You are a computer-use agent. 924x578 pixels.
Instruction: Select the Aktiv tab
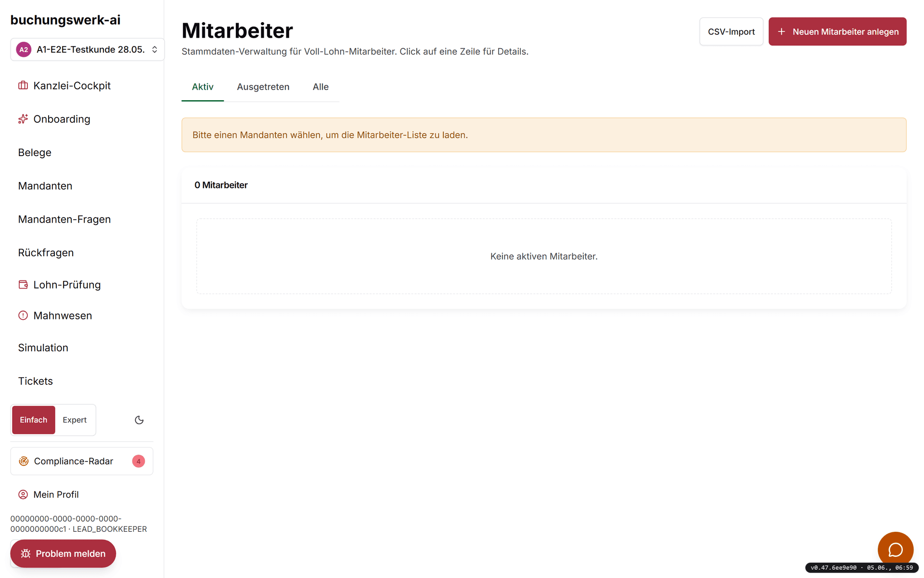tap(203, 87)
